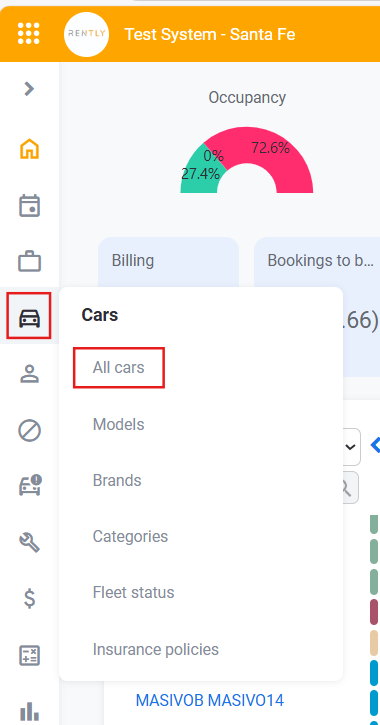The height and width of the screenshot is (725, 380).
Task: Choose All cars from Cars menu
Action: tap(119, 368)
